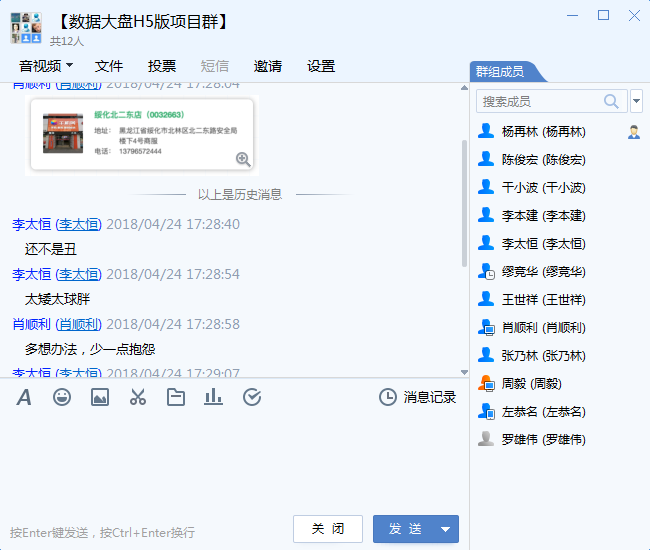Click the checkmark task icon

(x=252, y=397)
